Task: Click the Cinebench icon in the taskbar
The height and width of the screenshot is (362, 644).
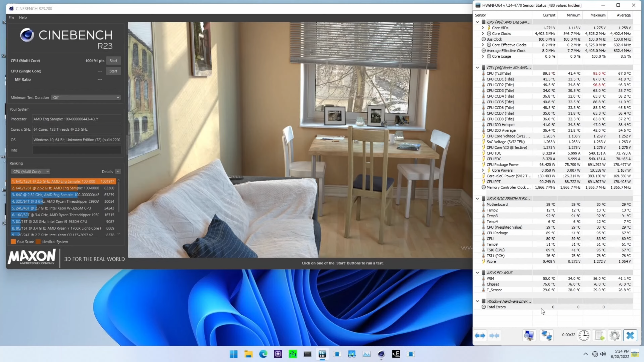Action: (x=381, y=354)
